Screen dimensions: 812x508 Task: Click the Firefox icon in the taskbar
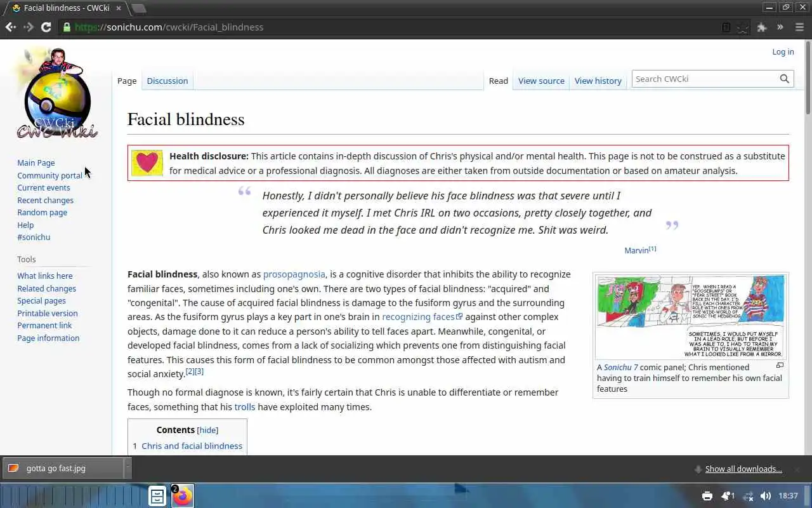tap(182, 496)
